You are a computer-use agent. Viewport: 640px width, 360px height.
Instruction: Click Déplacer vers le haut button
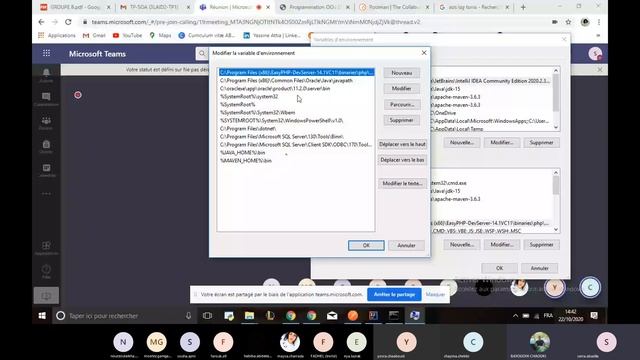402,144
